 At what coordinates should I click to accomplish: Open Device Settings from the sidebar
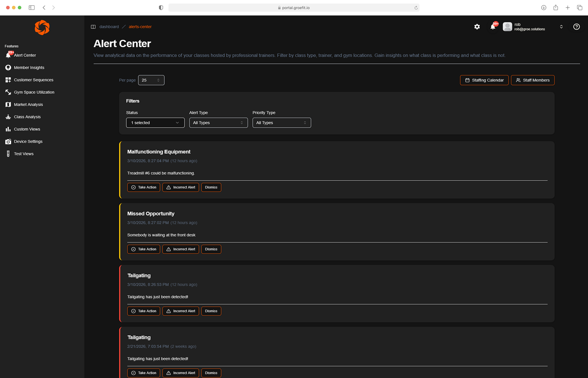pyautogui.click(x=28, y=141)
